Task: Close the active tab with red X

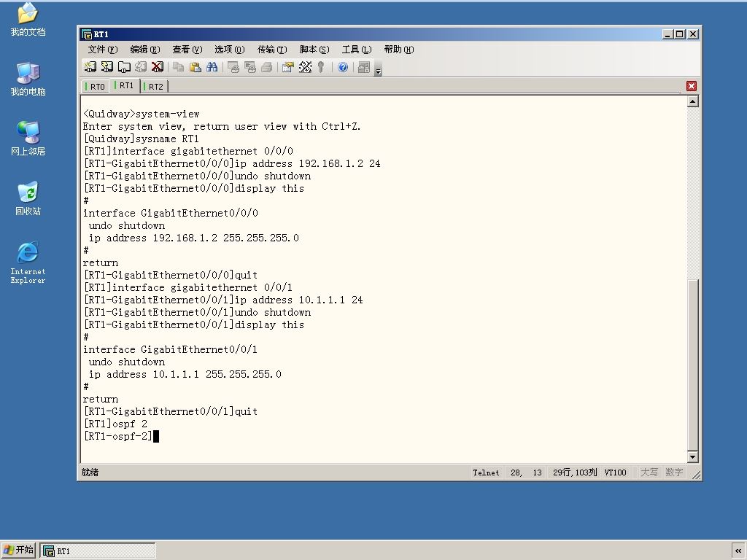Action: [x=692, y=86]
